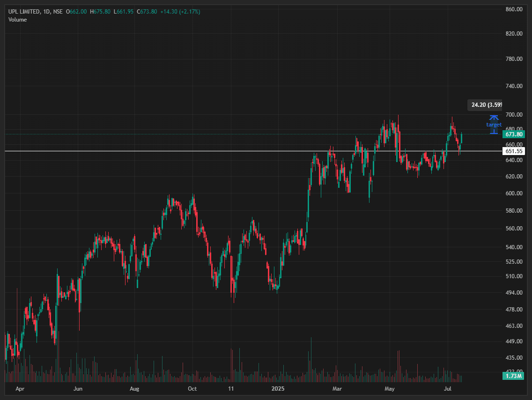Select the 1D interval label in legend
The image size is (532, 400).
pyautogui.click(x=46, y=12)
